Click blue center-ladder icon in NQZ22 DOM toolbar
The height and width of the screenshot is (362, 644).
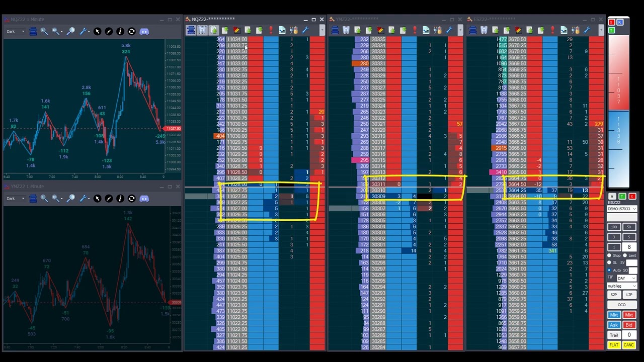[x=191, y=31]
